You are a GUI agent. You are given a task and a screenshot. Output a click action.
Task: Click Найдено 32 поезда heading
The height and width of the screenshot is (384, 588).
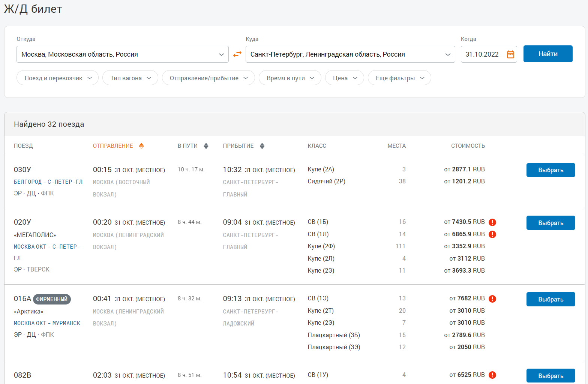coord(49,124)
